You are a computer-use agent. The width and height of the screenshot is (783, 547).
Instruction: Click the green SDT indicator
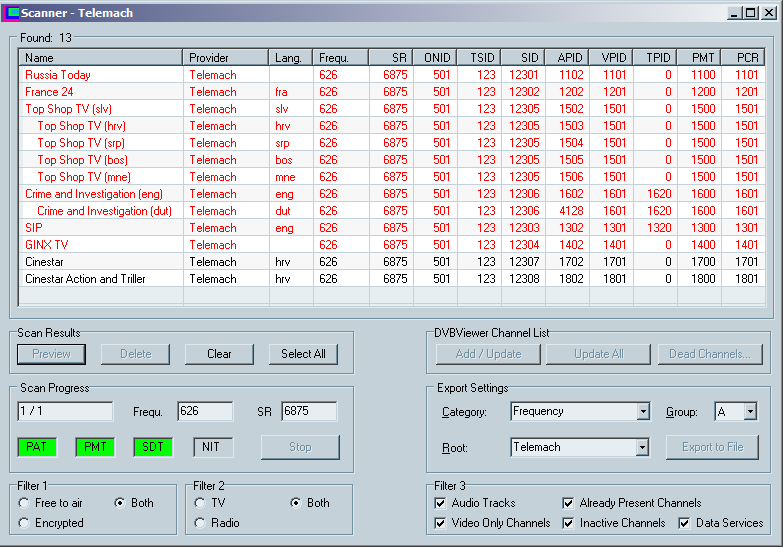pyautogui.click(x=153, y=447)
